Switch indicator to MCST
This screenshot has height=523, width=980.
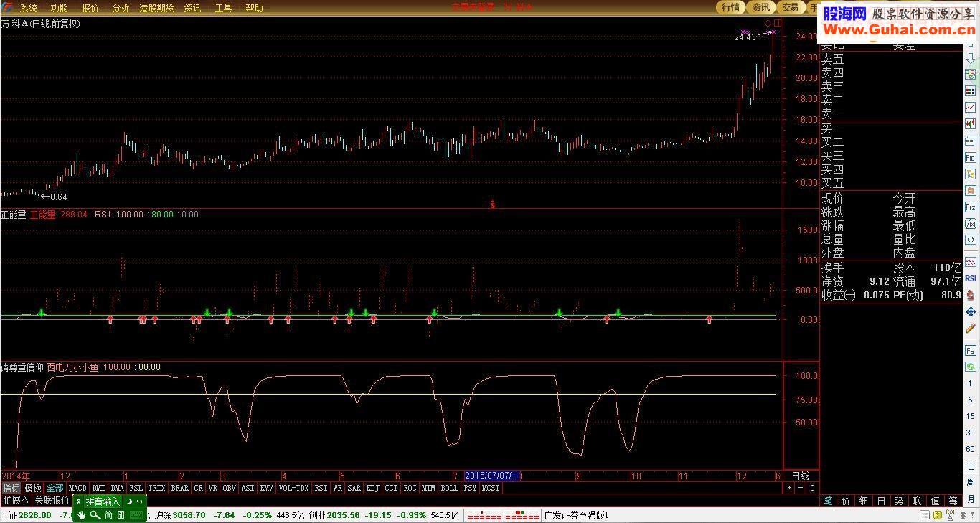pyautogui.click(x=491, y=488)
